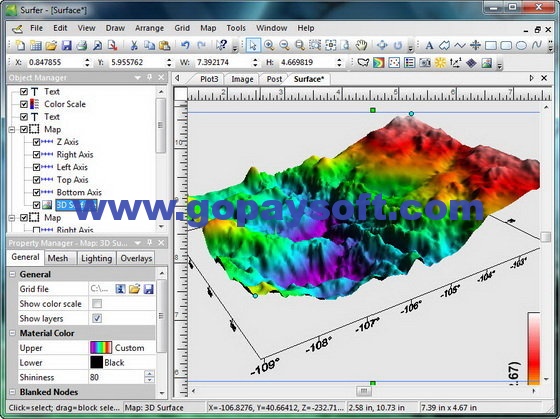Browse for grid file folder button

(x=134, y=289)
